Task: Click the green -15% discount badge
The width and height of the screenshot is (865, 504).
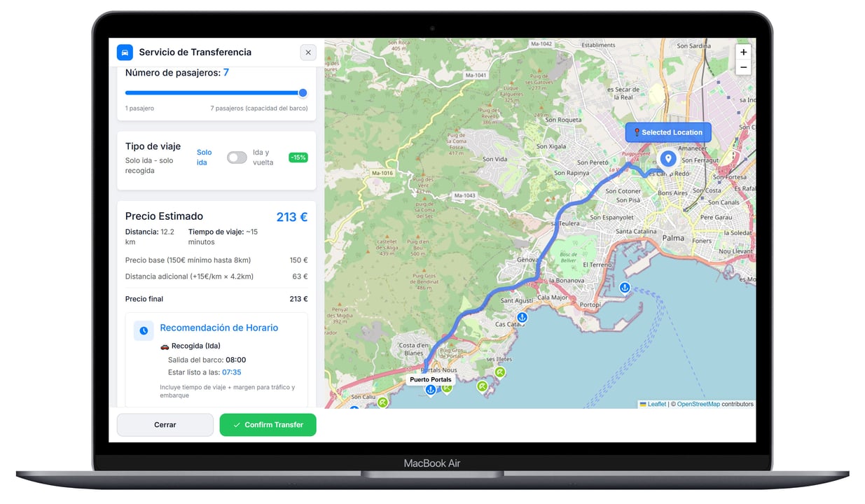Action: pos(298,157)
